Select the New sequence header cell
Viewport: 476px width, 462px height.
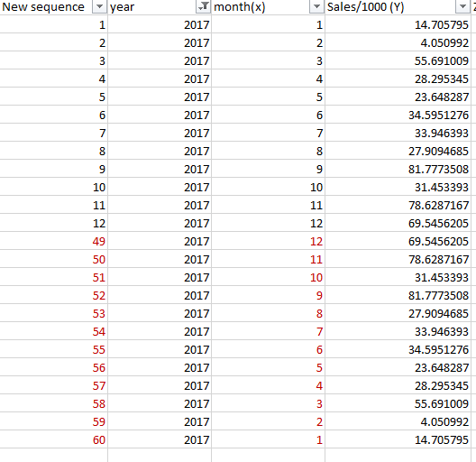pos(54,7)
